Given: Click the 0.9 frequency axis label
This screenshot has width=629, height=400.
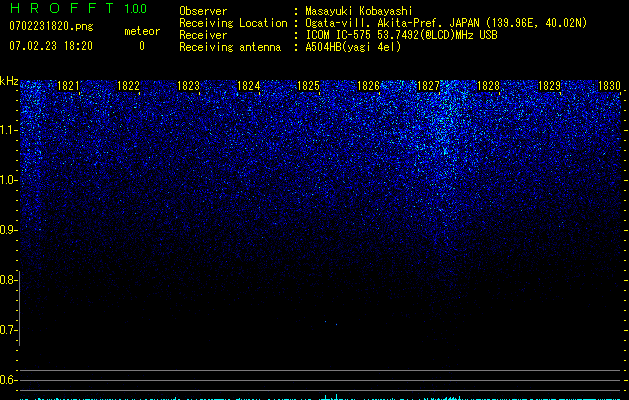Looking at the screenshot, I should click(8, 230).
